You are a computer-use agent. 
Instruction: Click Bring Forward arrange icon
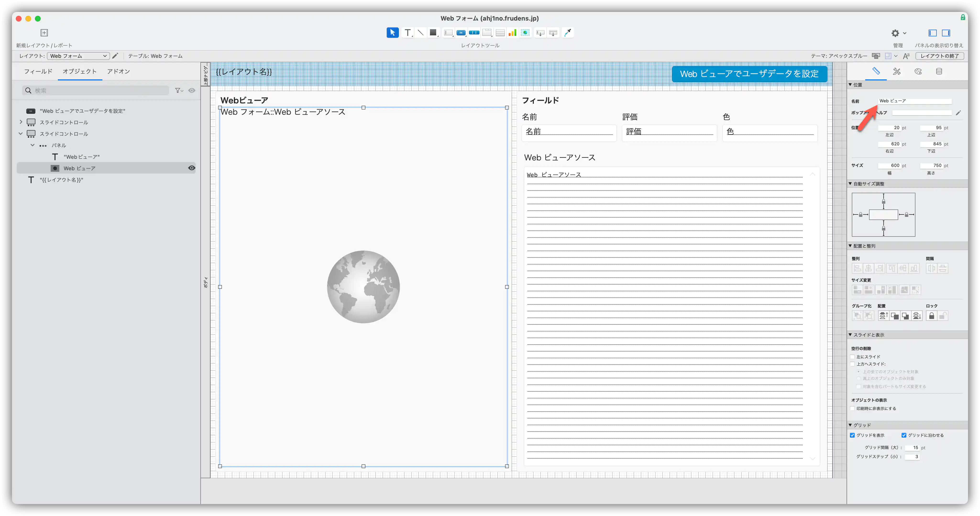click(x=894, y=316)
